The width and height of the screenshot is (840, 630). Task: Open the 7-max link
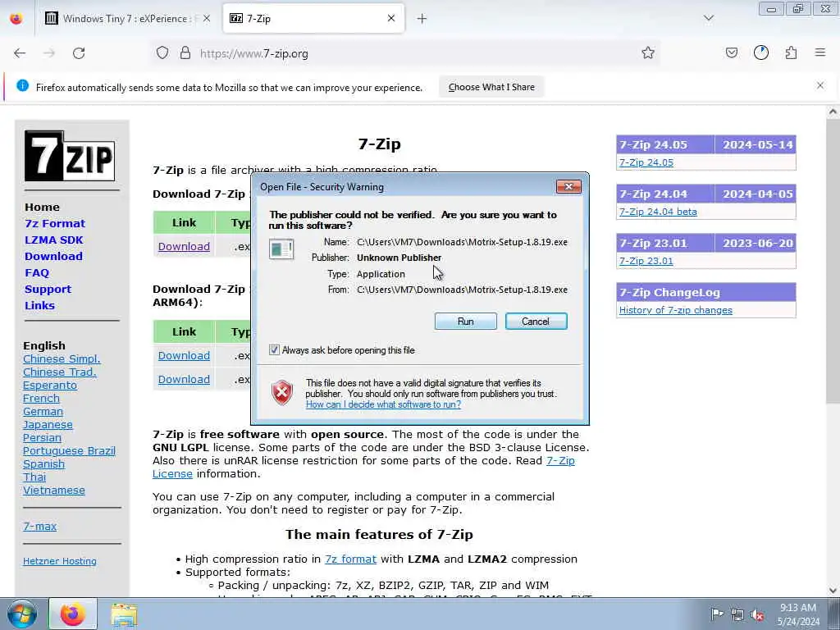pos(39,526)
